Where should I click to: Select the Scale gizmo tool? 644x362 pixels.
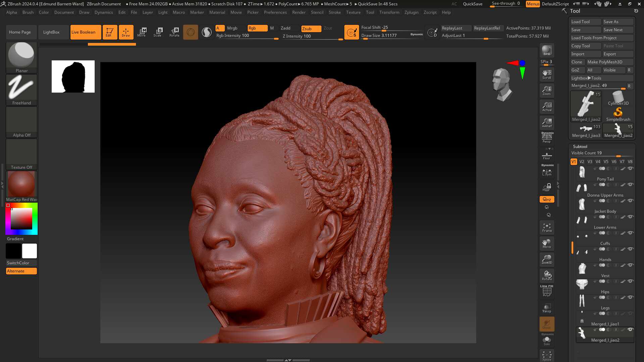tap(157, 32)
